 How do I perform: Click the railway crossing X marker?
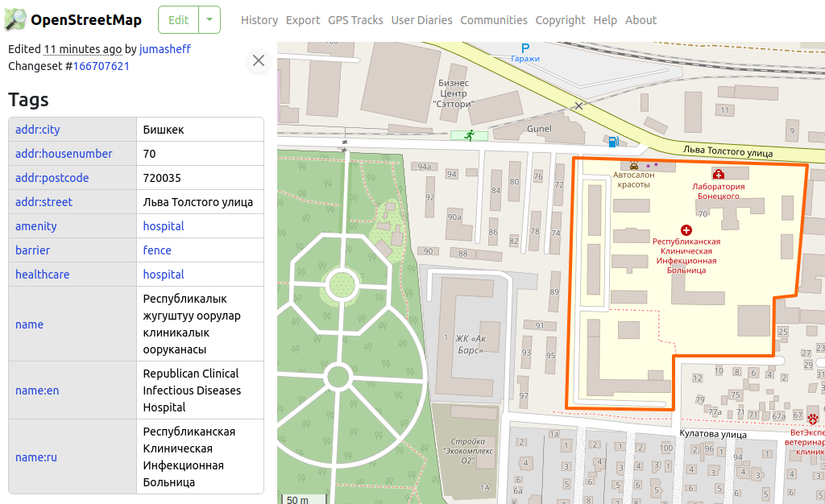pyautogui.click(x=578, y=105)
